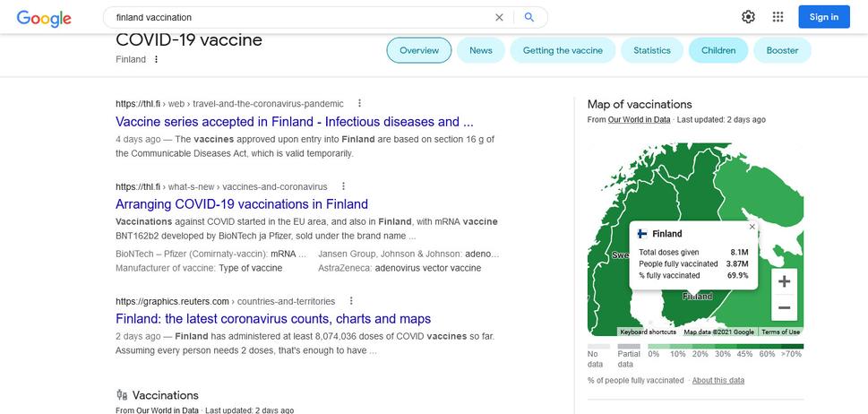Click the magnifying glass search icon
Screen dimensions: 868x414
(529, 17)
